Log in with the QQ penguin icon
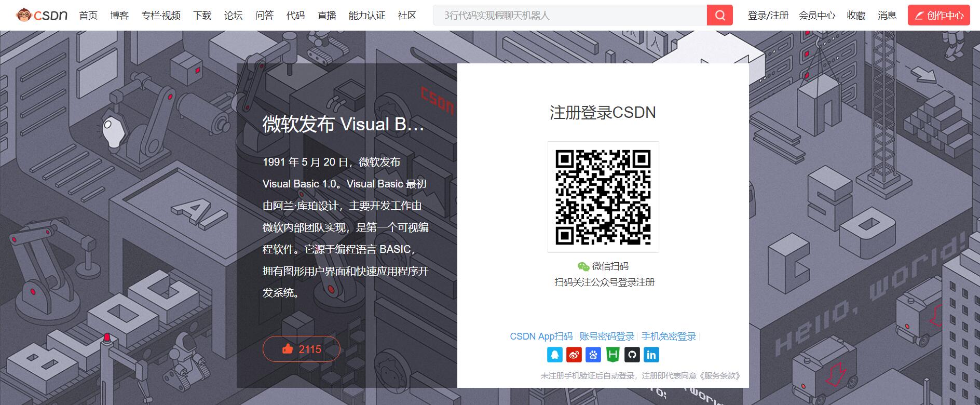 click(555, 355)
